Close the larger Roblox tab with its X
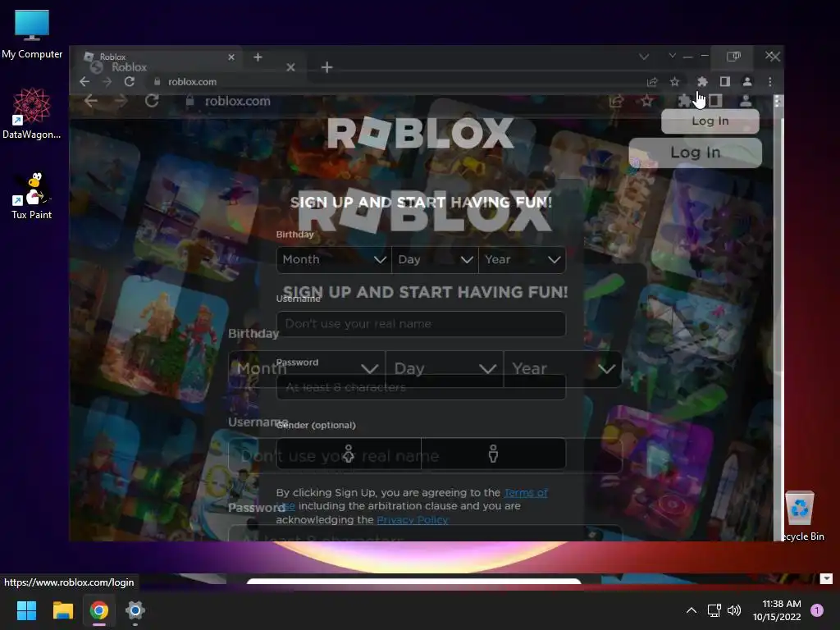Screen dimensions: 840x630 coord(290,67)
